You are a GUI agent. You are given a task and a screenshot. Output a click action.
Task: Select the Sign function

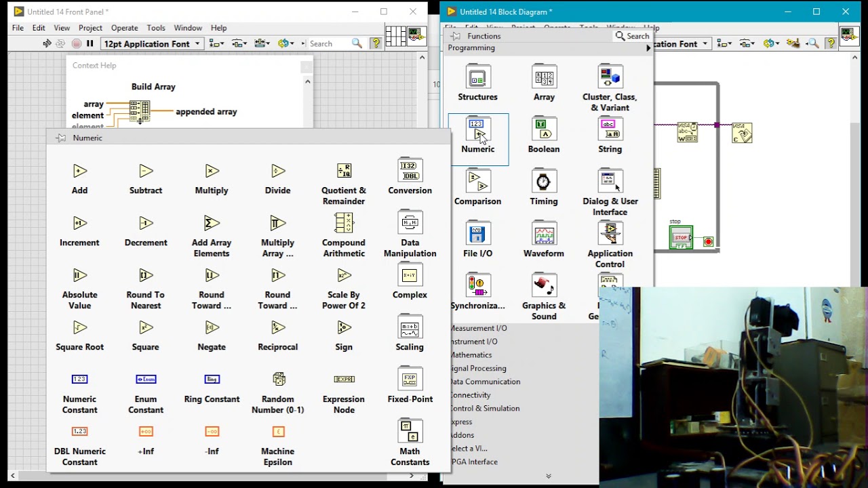click(x=344, y=327)
